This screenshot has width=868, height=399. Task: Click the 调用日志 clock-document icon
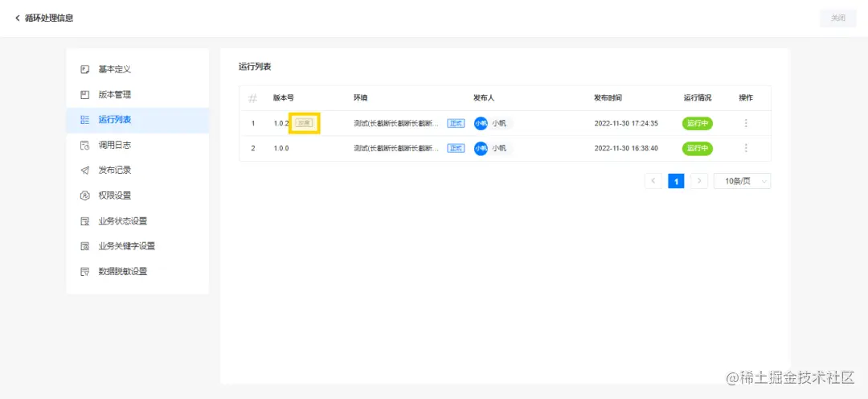point(84,145)
